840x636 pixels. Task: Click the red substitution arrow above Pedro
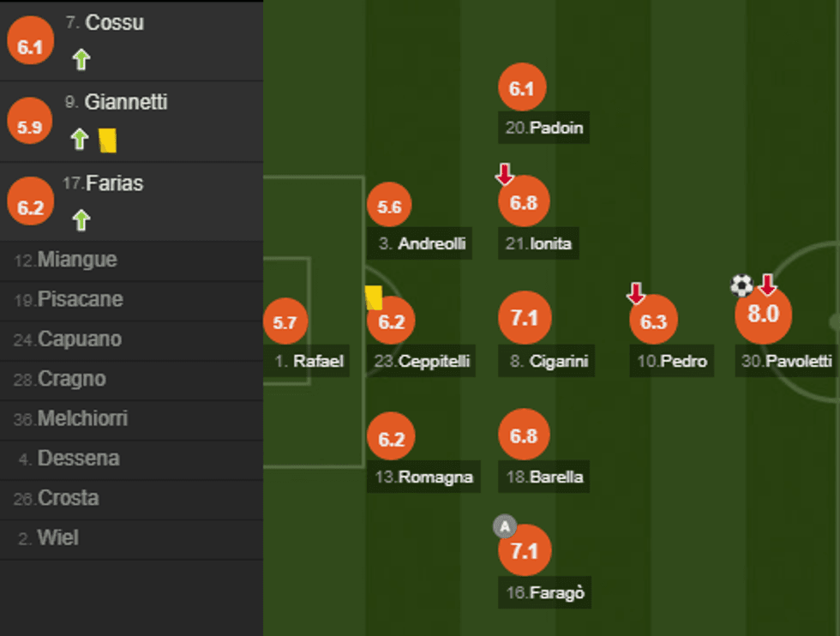click(635, 293)
